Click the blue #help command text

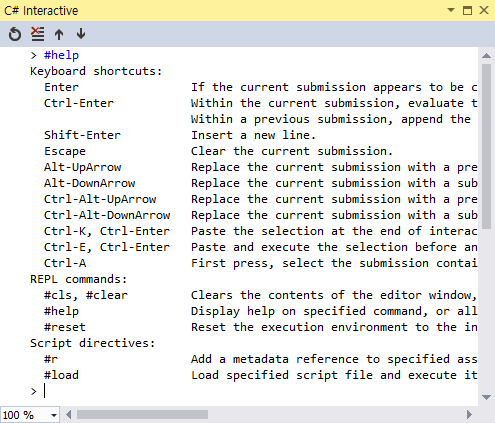click(x=61, y=55)
